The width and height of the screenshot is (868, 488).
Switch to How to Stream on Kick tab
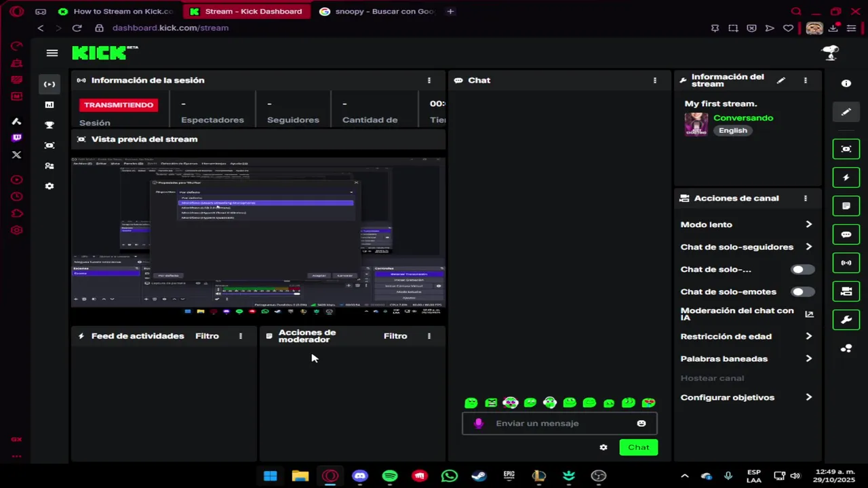[116, 12]
